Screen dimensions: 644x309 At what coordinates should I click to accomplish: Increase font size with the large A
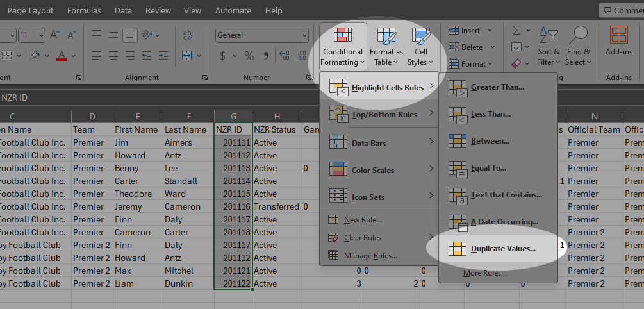point(55,35)
